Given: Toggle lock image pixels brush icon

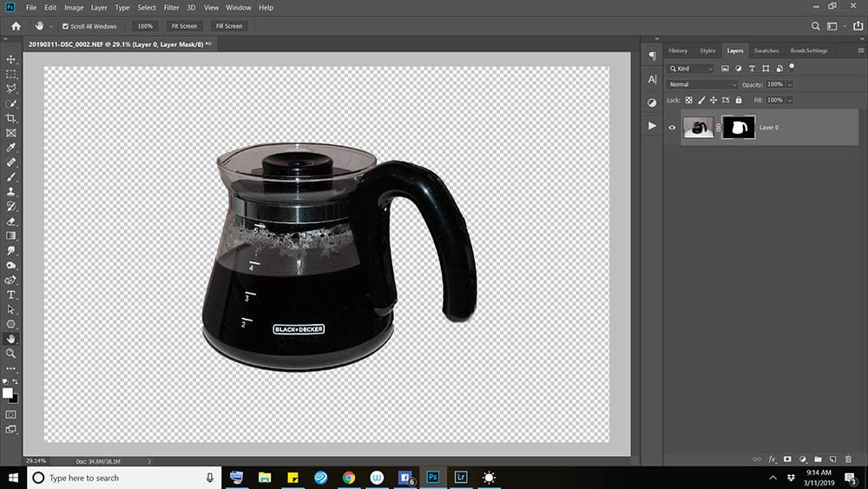Looking at the screenshot, I should [x=701, y=100].
